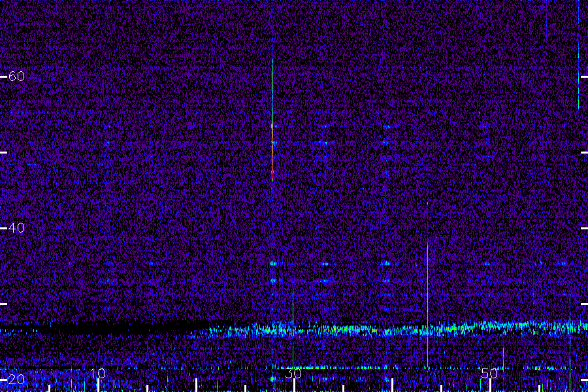Click the 10 label on the horizontal axis
This screenshot has height=392, width=588.
click(x=98, y=373)
